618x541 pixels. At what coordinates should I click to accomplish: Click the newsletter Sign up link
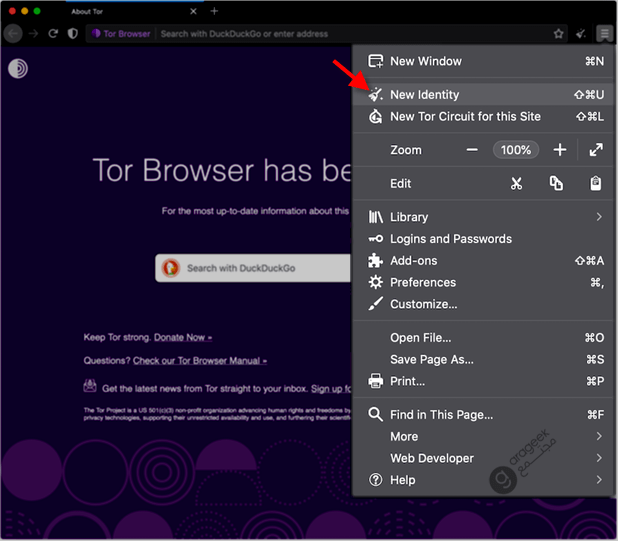(331, 389)
